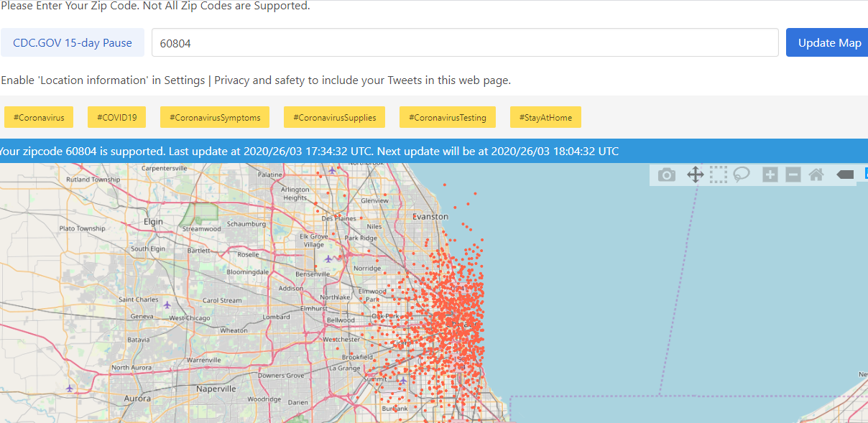Image resolution: width=868 pixels, height=423 pixels.
Task: Pick the #StayAtHome hashtag
Action: [545, 117]
